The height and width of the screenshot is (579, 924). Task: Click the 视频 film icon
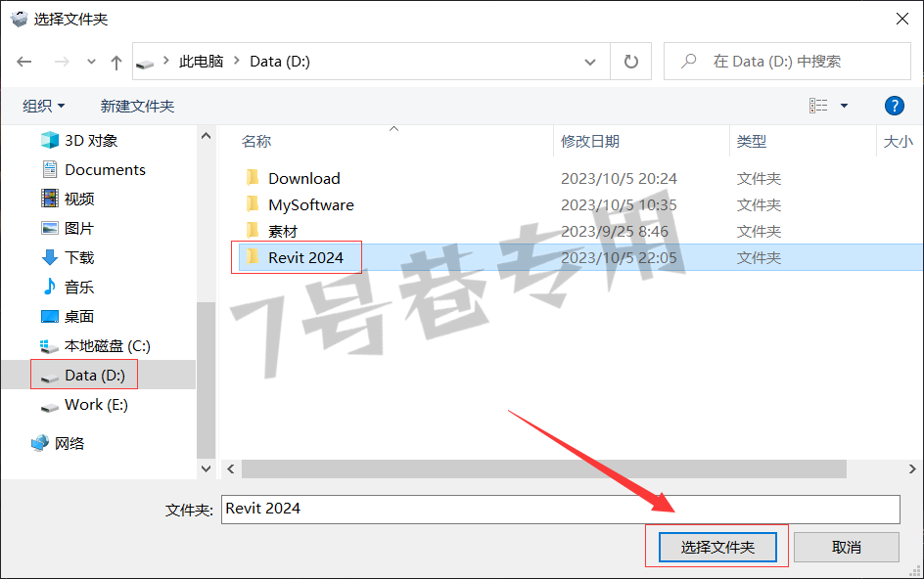point(50,199)
